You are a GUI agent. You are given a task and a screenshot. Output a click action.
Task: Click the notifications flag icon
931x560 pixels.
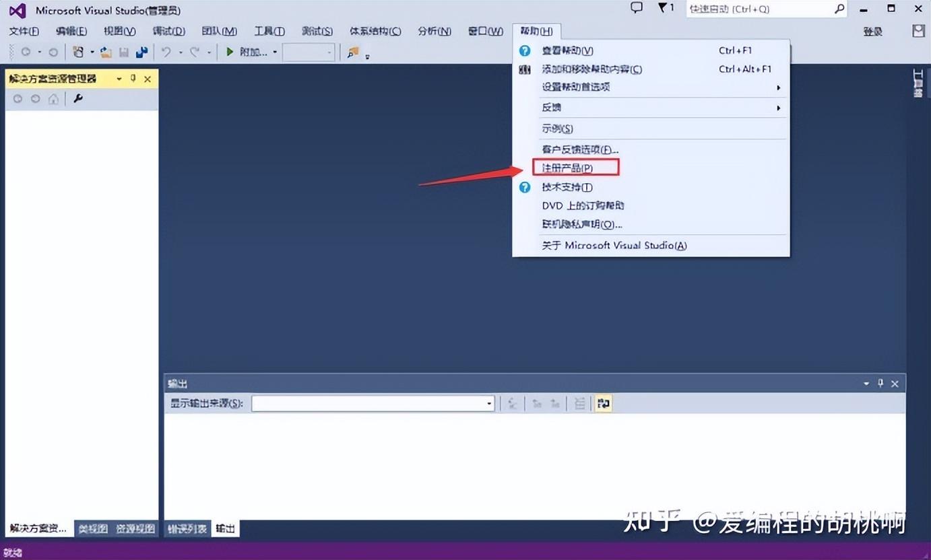coord(663,8)
